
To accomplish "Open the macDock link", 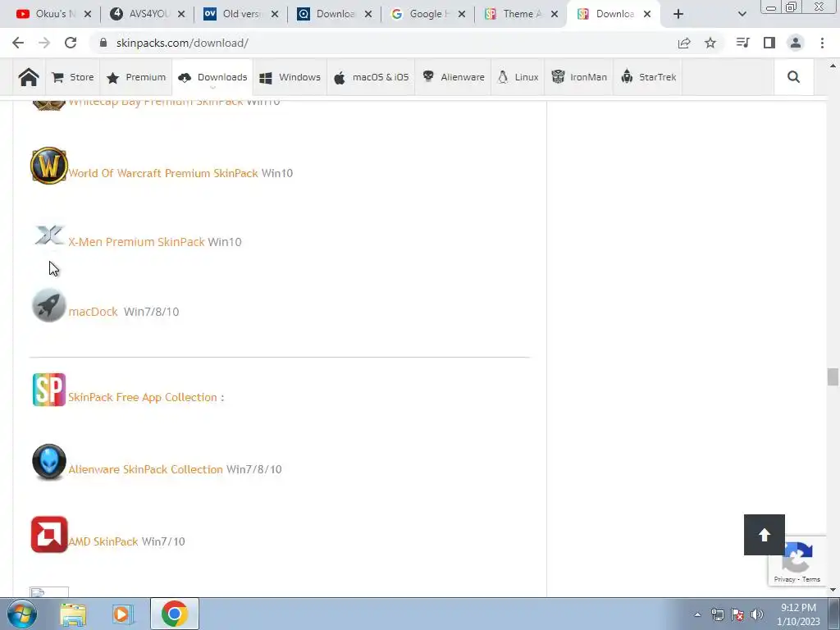I will (x=94, y=312).
